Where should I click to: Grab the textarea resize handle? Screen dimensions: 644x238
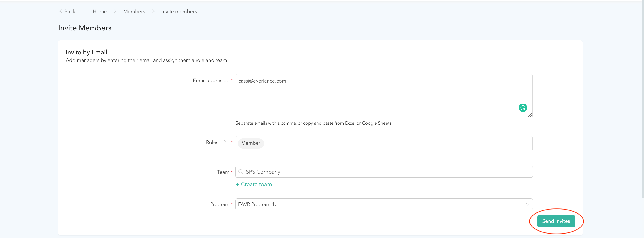click(530, 115)
